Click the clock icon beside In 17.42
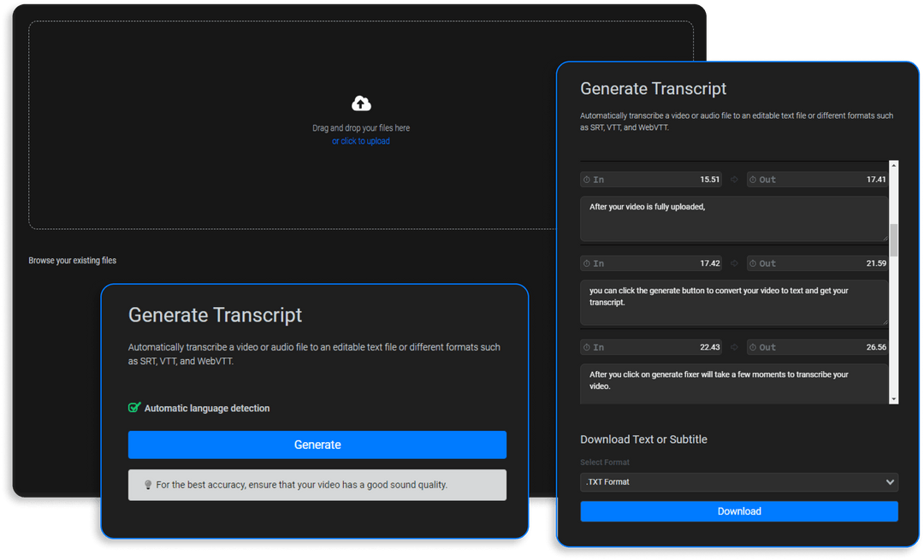This screenshot has height=560, width=924. tap(587, 263)
